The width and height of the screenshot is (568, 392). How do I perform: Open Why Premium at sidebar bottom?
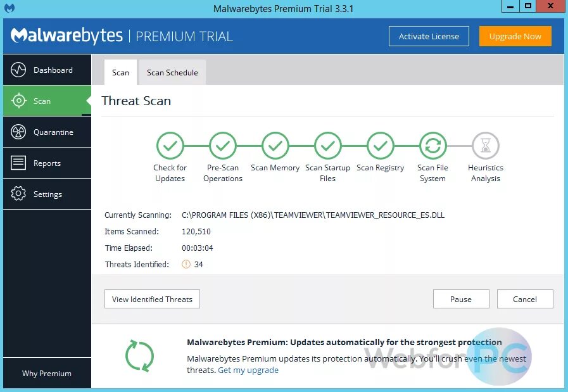click(47, 373)
